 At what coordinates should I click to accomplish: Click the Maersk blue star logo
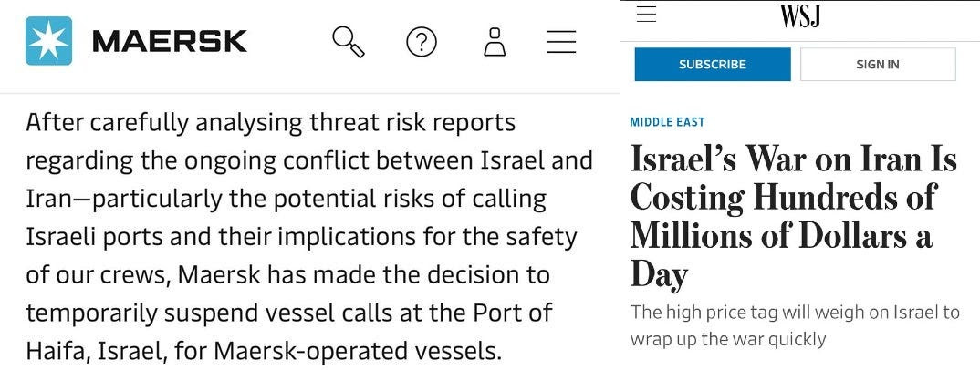48,41
